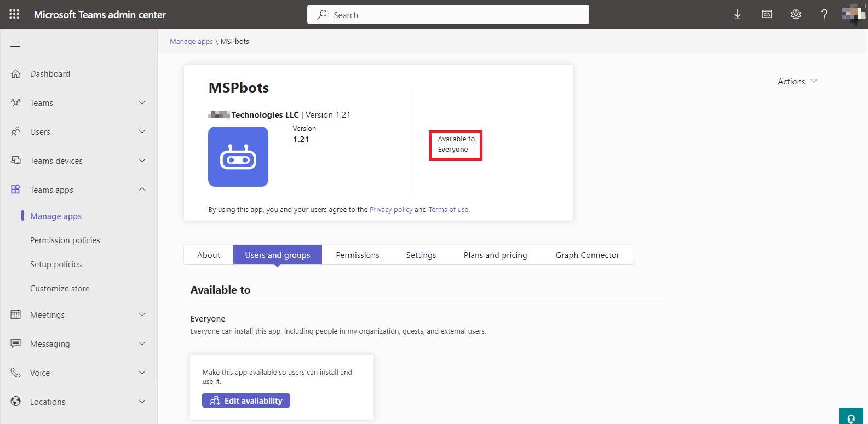868x424 pixels.
Task: Open the Privacy policy link
Action: point(390,210)
